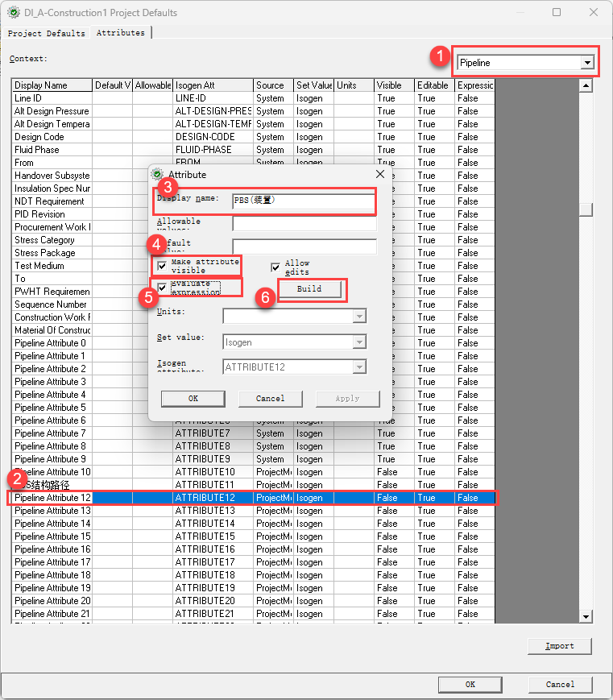Maximize the Project Defaults window
613x700 pixels.
click(557, 13)
